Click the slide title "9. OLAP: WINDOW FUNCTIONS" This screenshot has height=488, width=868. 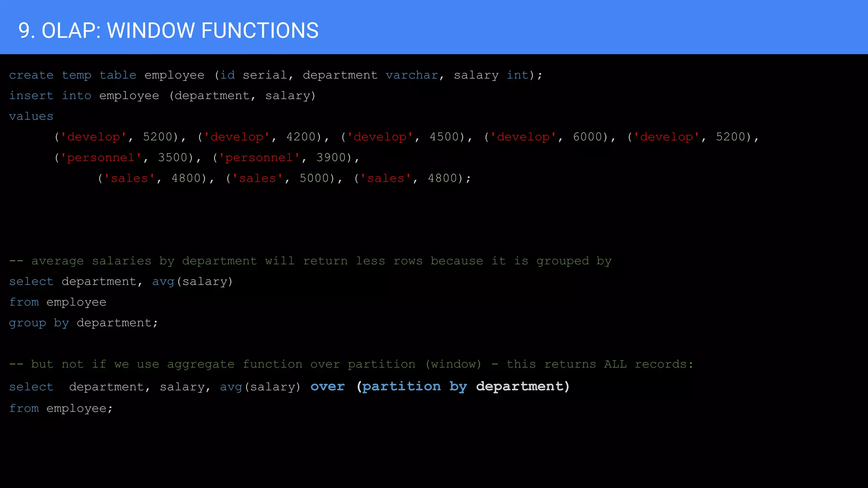coord(168,30)
